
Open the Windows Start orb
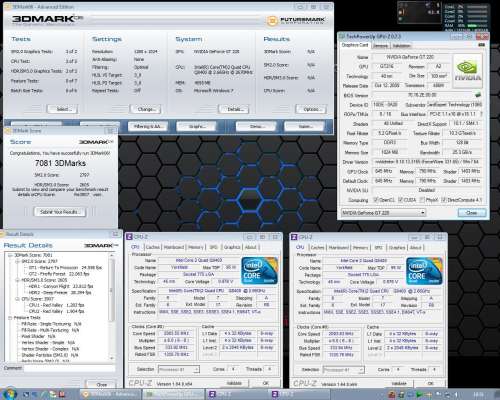coord(9,394)
